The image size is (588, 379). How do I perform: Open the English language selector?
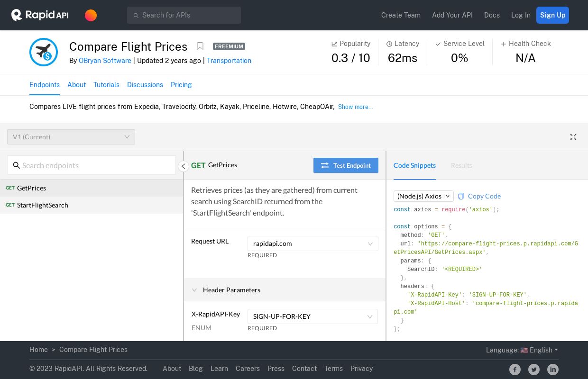click(543, 350)
